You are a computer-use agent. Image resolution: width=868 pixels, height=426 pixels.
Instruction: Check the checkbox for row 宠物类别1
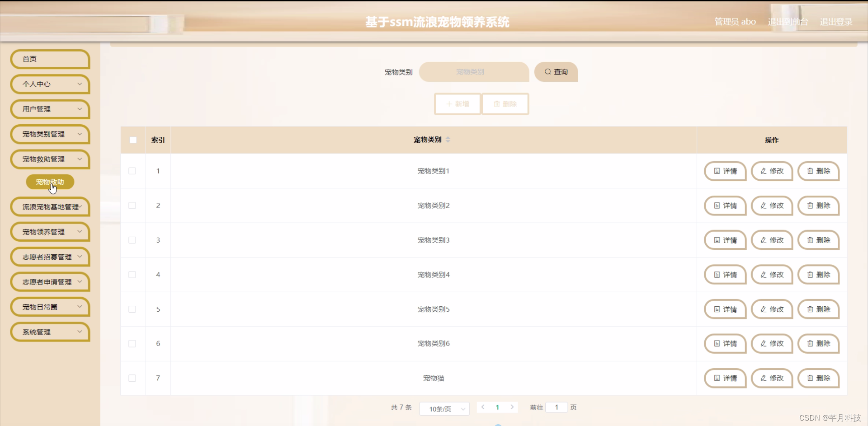point(132,171)
